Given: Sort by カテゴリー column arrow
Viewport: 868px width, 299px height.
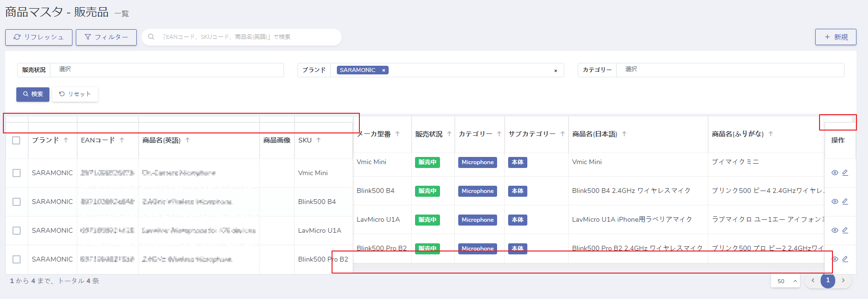Looking at the screenshot, I should 499,134.
